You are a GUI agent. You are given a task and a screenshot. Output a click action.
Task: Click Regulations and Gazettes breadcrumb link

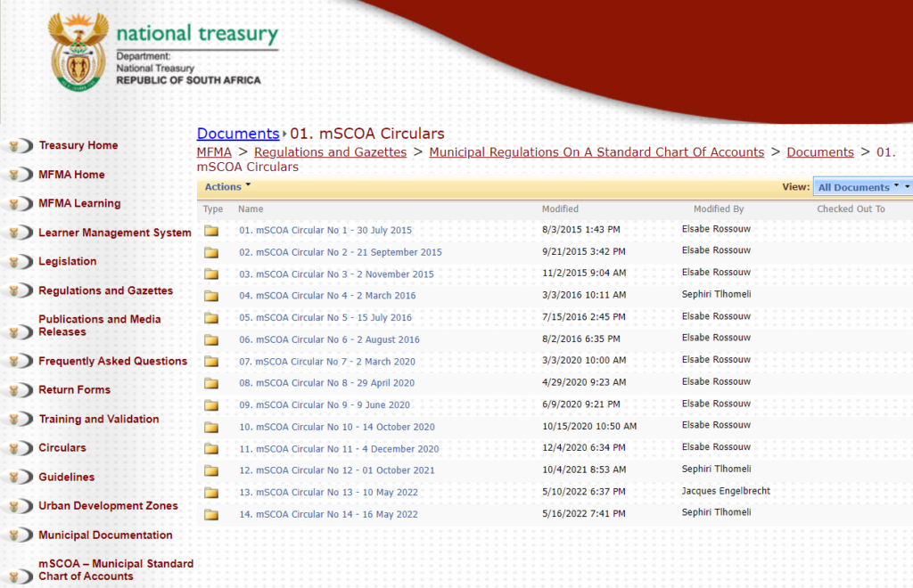[330, 152]
